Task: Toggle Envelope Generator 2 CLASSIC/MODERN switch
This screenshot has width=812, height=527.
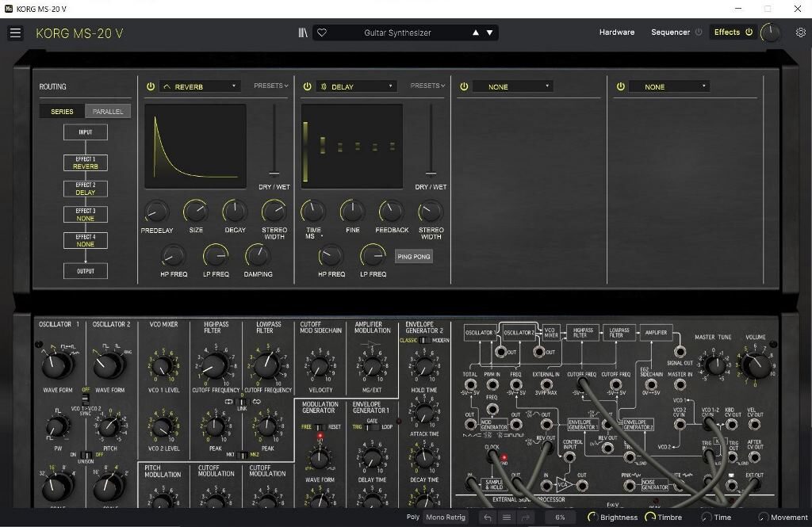Action: [x=424, y=340]
